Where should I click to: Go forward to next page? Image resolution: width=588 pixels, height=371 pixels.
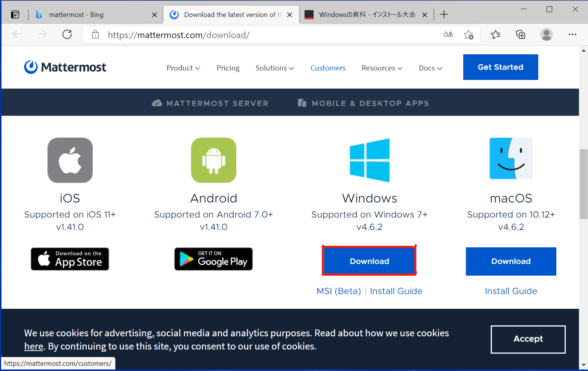(x=42, y=35)
